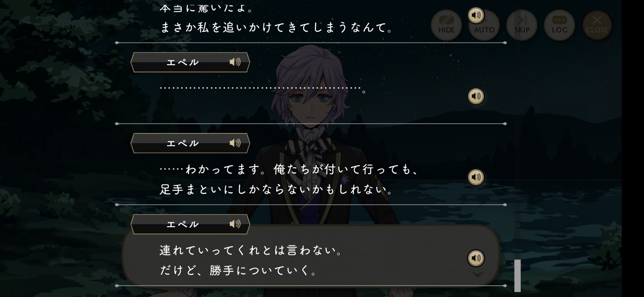Close the log with CLOSE button
This screenshot has width=644, height=297.
click(x=597, y=25)
